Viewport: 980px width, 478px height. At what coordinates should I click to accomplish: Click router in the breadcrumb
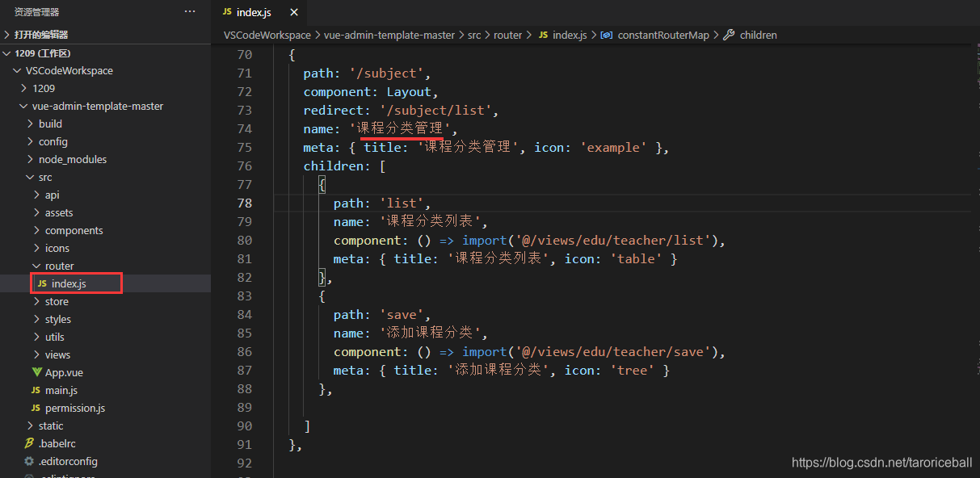click(x=508, y=35)
